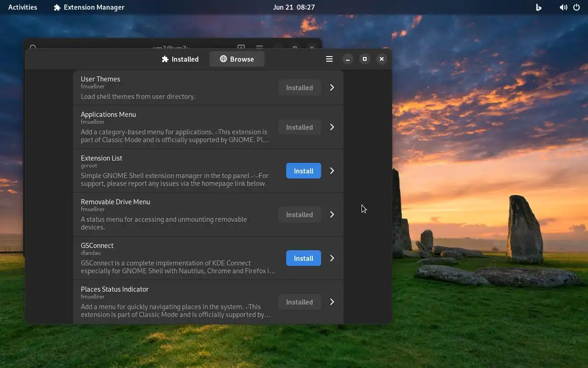
Task: Select the "Removable Drive Menu" title text
Action: [115, 201]
